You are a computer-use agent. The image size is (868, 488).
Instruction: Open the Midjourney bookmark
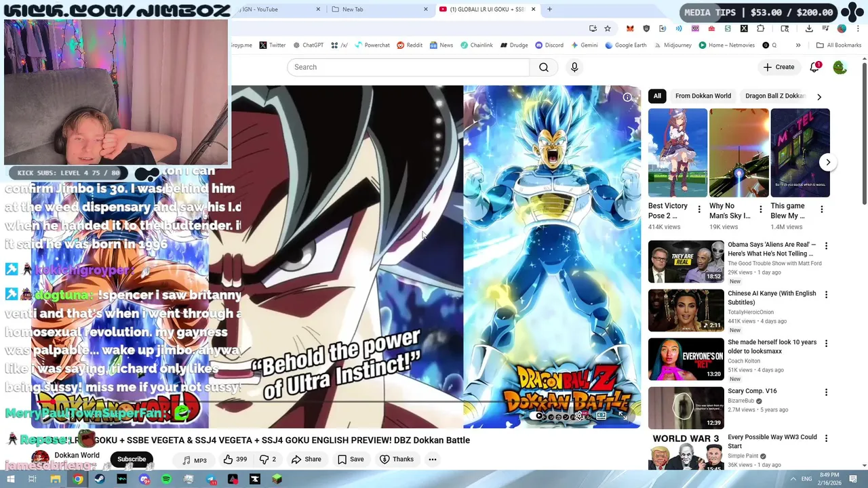pyautogui.click(x=672, y=45)
